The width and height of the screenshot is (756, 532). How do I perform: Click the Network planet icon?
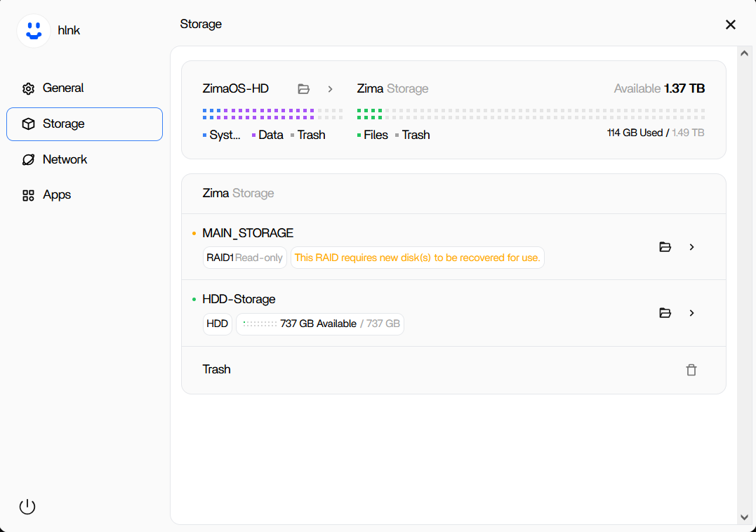[29, 159]
